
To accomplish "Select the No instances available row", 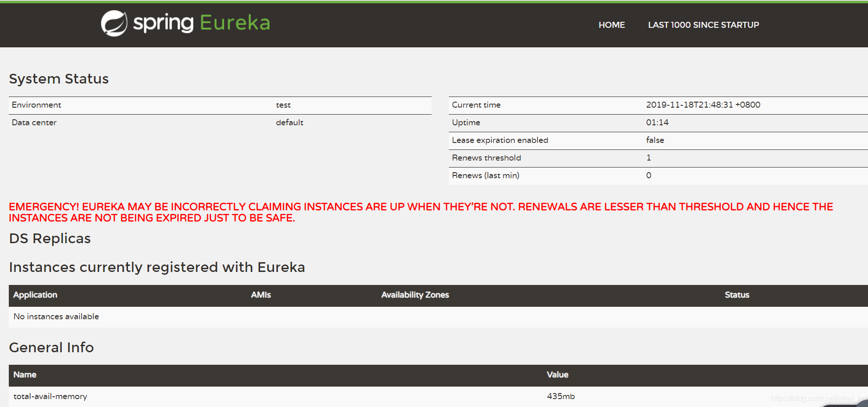I will [x=438, y=317].
